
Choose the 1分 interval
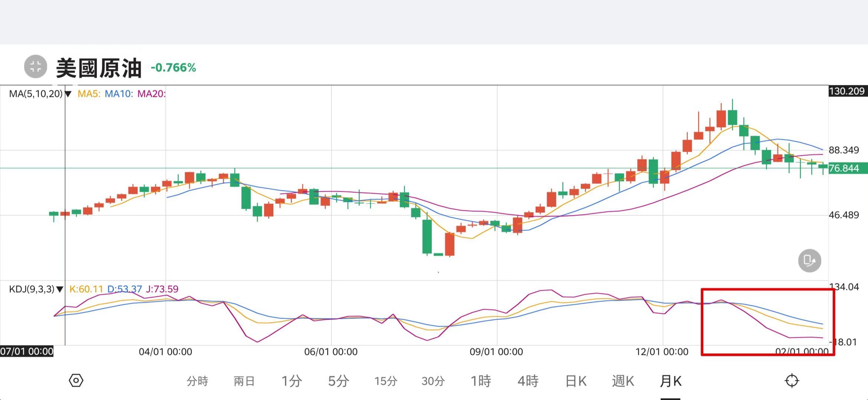pos(291,381)
